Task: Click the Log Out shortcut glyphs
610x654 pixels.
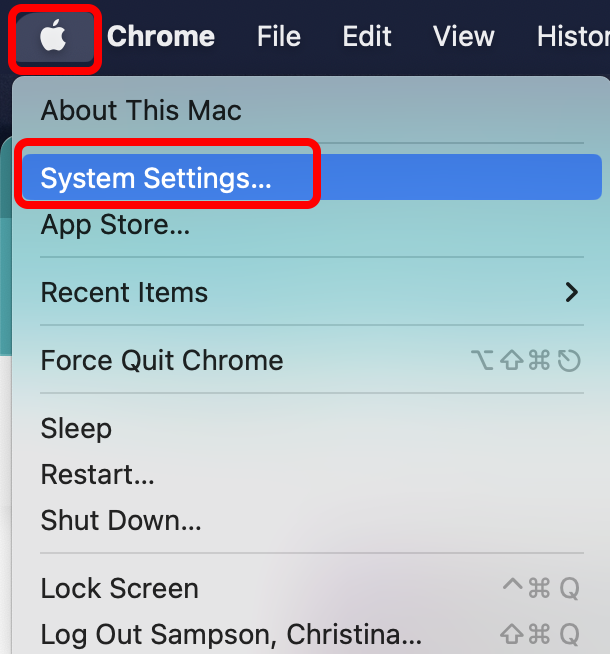Action: tap(540, 634)
